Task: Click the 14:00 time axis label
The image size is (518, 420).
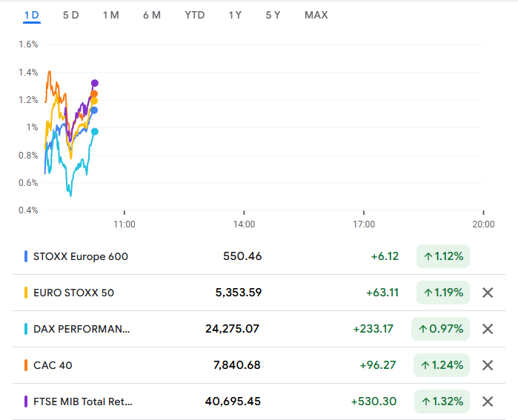Action: (x=244, y=224)
